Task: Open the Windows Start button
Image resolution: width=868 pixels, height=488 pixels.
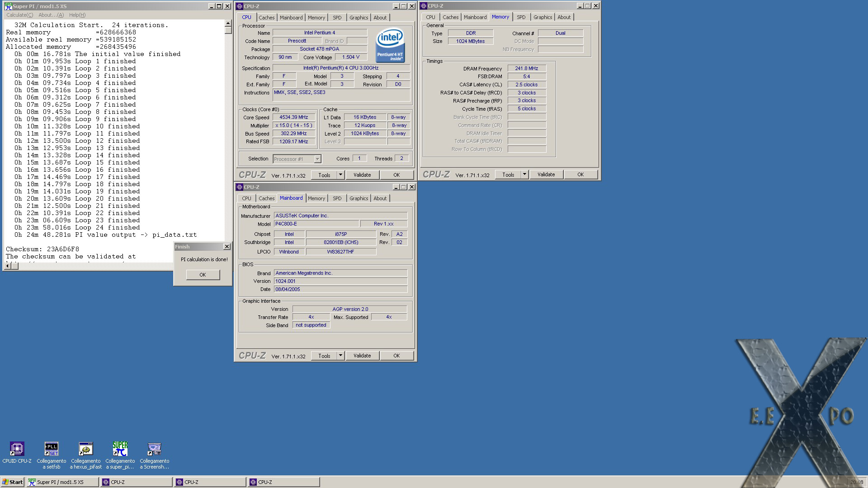Action: (13, 482)
